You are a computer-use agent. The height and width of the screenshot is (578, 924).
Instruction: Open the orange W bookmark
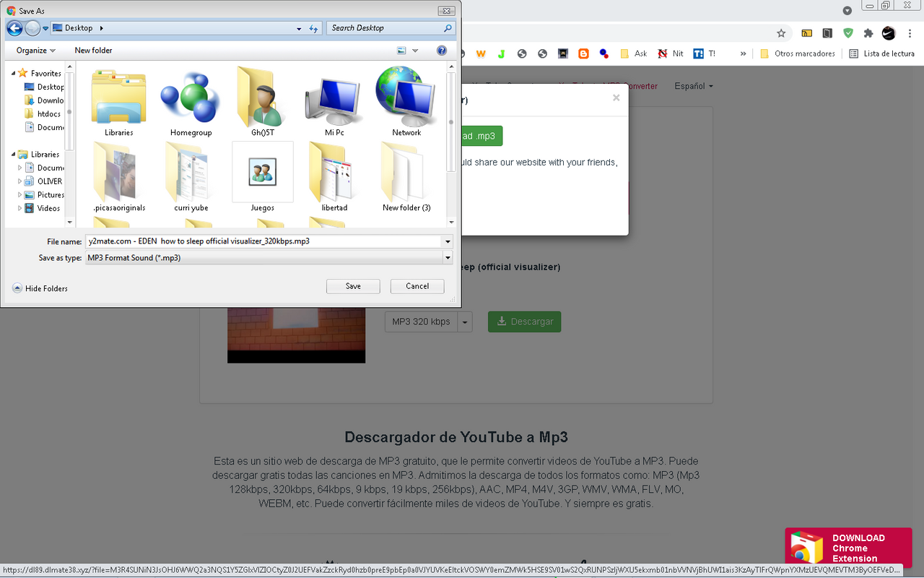[481, 53]
